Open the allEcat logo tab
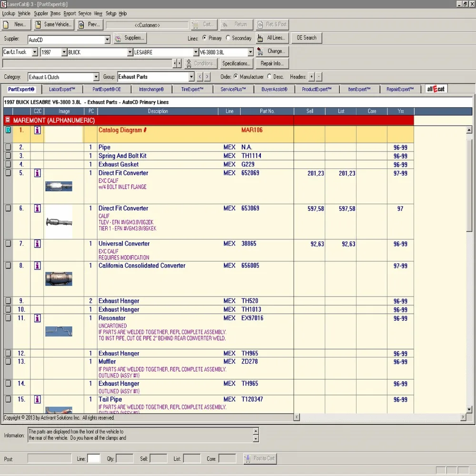Viewport: 476px width, 476px height. coord(436,89)
